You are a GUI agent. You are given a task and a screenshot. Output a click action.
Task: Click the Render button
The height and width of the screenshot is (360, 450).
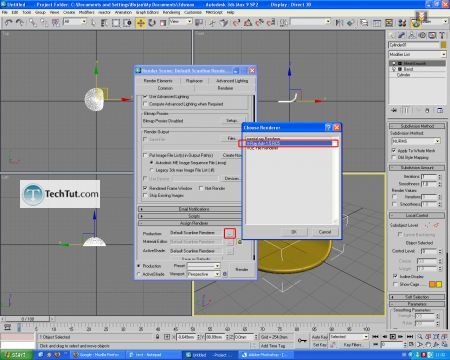coord(242,269)
